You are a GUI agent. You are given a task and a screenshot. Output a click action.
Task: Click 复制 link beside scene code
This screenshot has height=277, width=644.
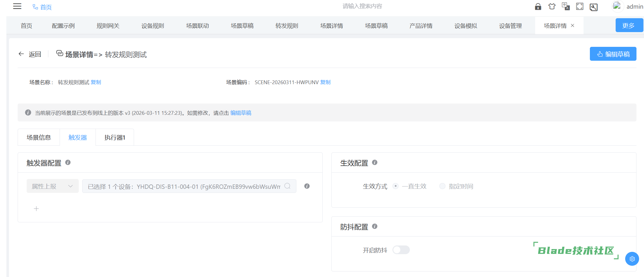tap(325, 82)
